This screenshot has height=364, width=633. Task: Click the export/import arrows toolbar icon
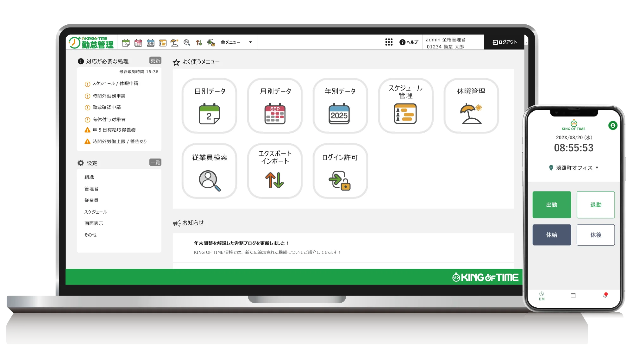[199, 43]
